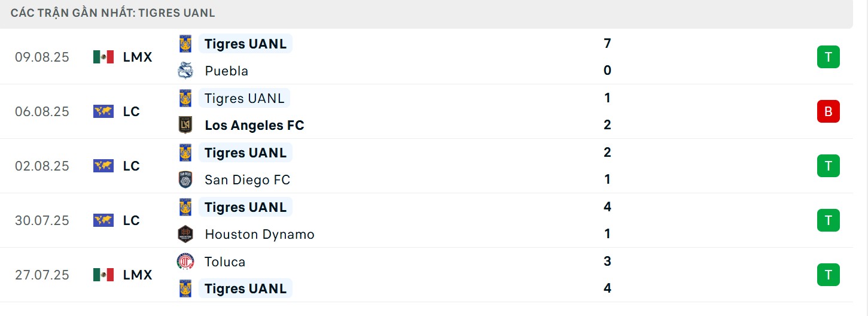Click the 7 score of the Tigres vs Puebla match
The image size is (868, 316).
coord(607,43)
